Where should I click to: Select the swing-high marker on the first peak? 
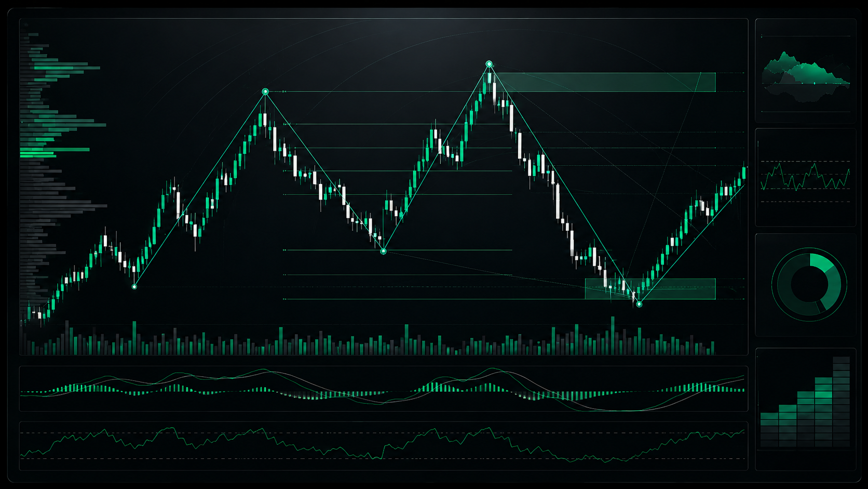point(265,91)
